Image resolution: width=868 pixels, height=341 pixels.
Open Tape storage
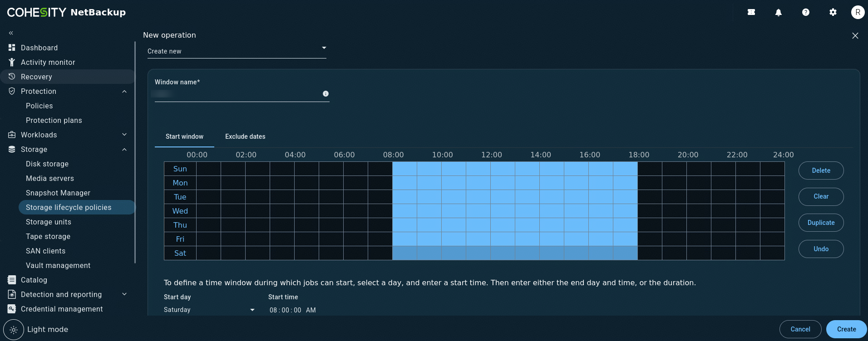tap(48, 236)
